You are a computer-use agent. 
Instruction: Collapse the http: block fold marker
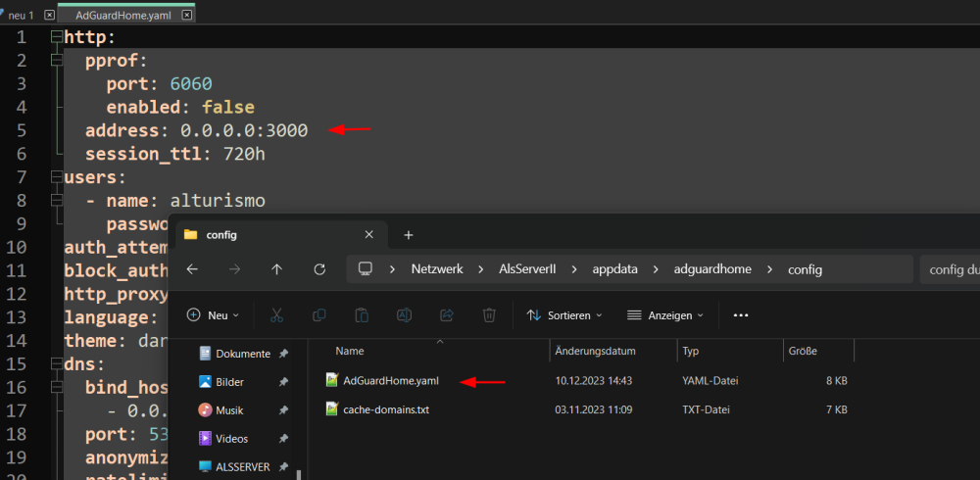tap(57, 37)
